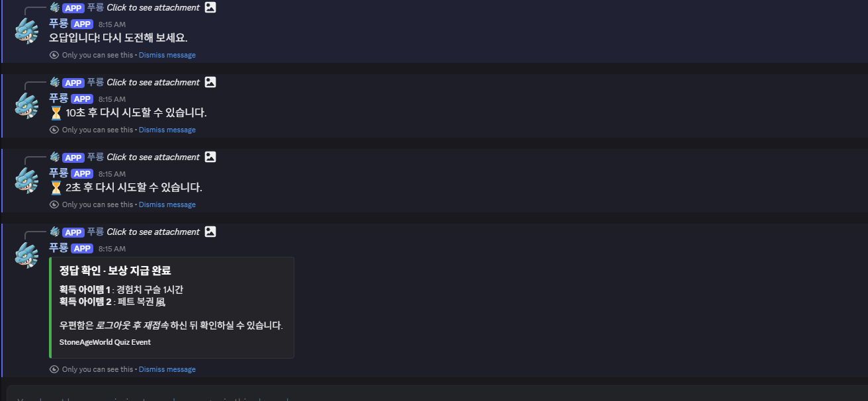Click the attachment image icon above the 10초 message
868x401 pixels.
pos(210,82)
